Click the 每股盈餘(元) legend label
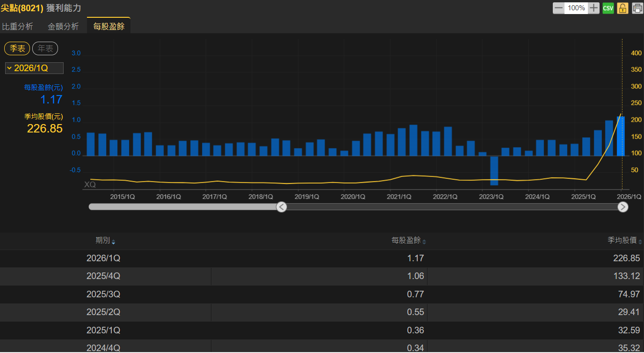The image size is (644, 353). pyautogui.click(x=43, y=88)
